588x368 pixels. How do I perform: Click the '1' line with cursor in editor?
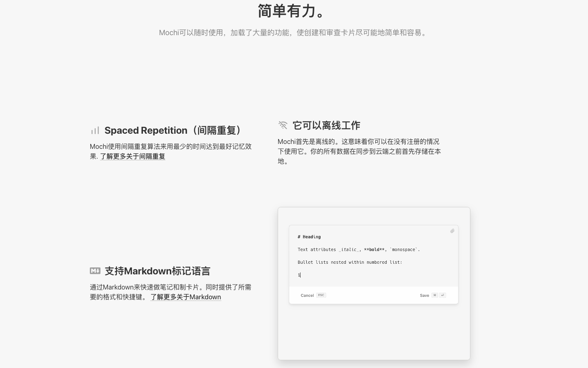click(299, 275)
